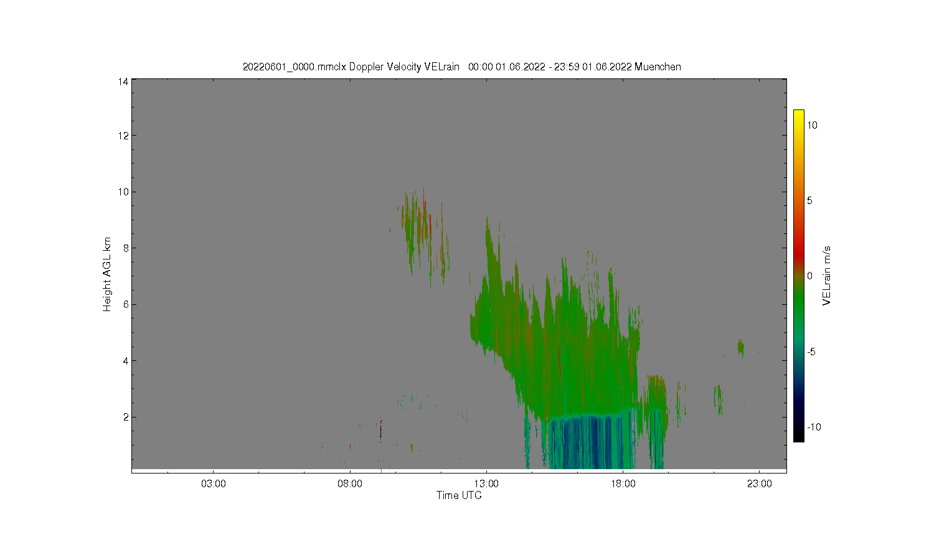This screenshot has height=560, width=934.
Task: Click the 'Time UTC' axis label
Action: [459, 495]
